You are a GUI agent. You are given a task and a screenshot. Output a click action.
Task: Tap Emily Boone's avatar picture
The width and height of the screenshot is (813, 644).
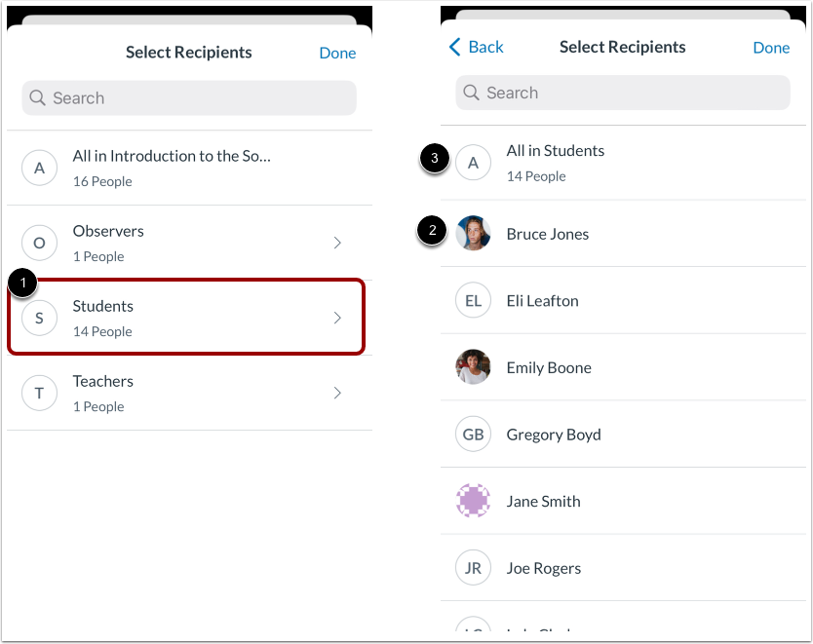click(x=473, y=367)
